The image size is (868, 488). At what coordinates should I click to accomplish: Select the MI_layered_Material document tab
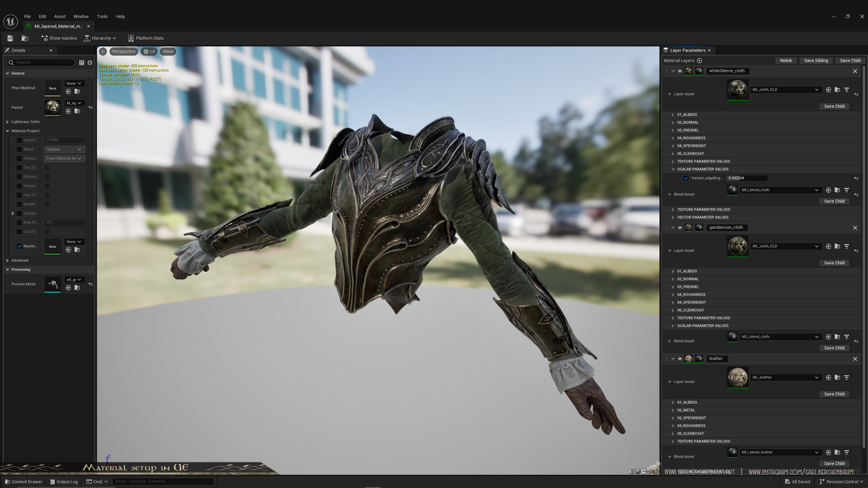click(x=58, y=26)
